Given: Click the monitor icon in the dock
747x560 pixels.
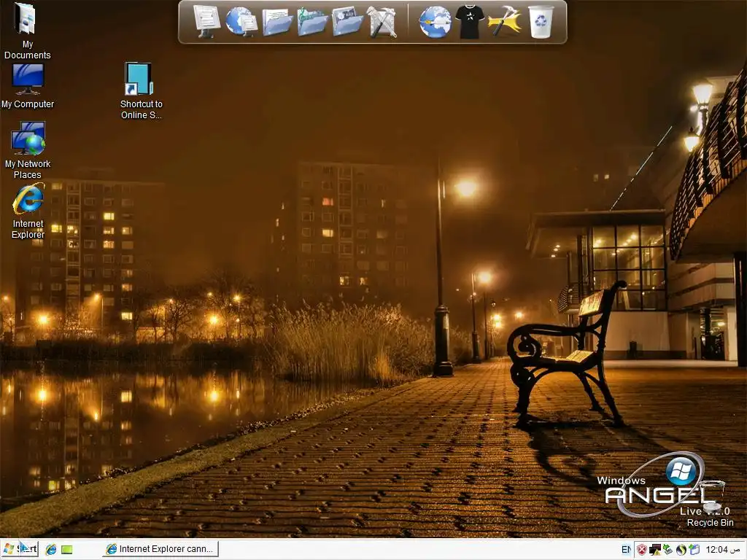Looking at the screenshot, I should 206,21.
